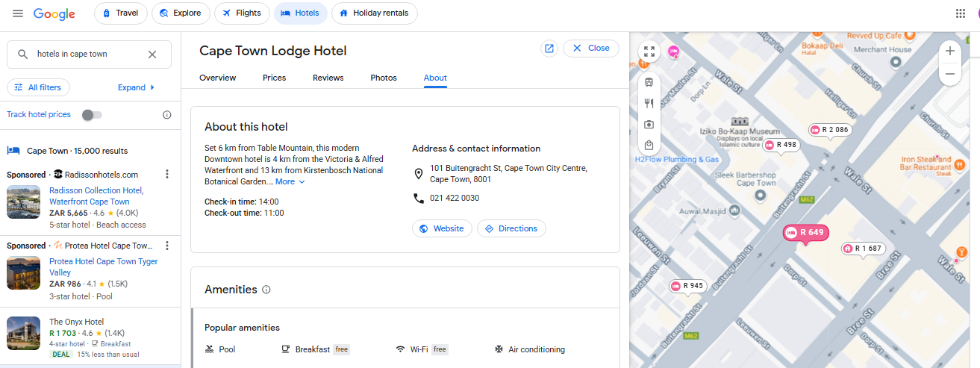Open the hotel Website button

442,228
